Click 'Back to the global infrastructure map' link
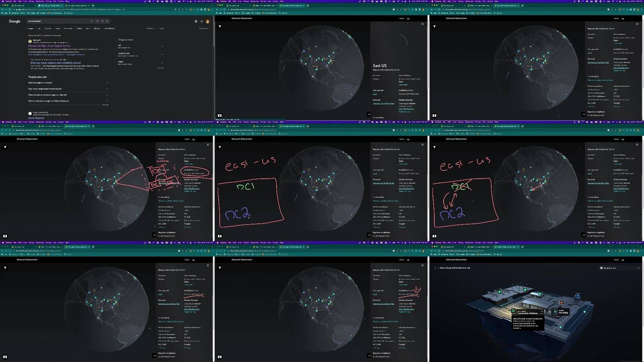The width and height of the screenshot is (644, 362). [x=455, y=268]
